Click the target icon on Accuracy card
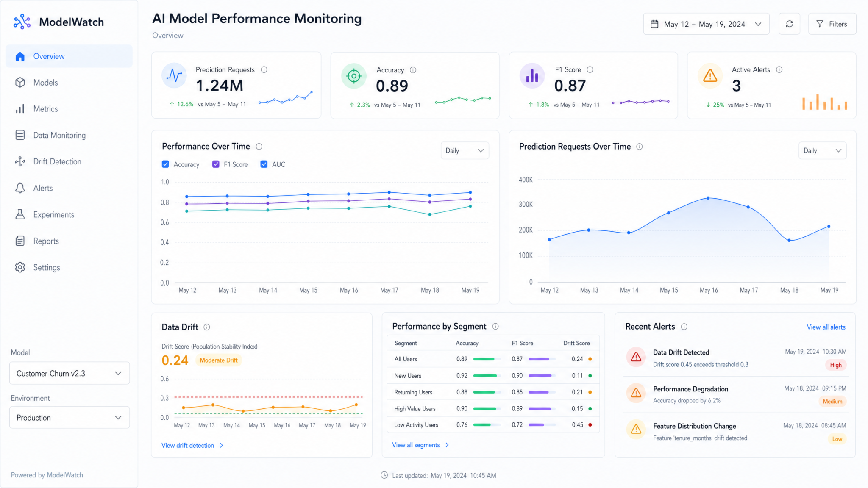Screen dimensions: 868x488 353,76
